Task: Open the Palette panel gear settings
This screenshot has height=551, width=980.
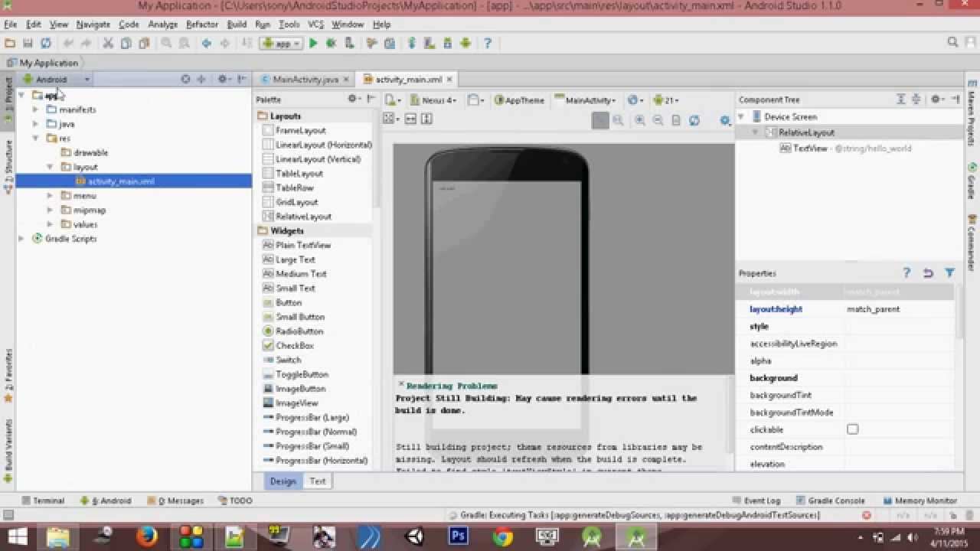Action: tap(354, 99)
